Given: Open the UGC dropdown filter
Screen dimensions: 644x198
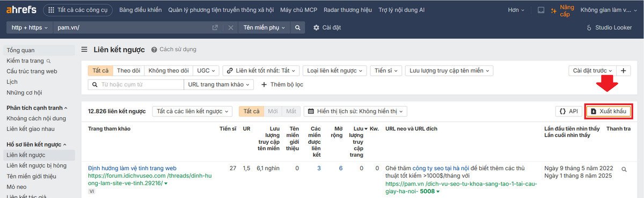Looking at the screenshot, I should (206, 70).
